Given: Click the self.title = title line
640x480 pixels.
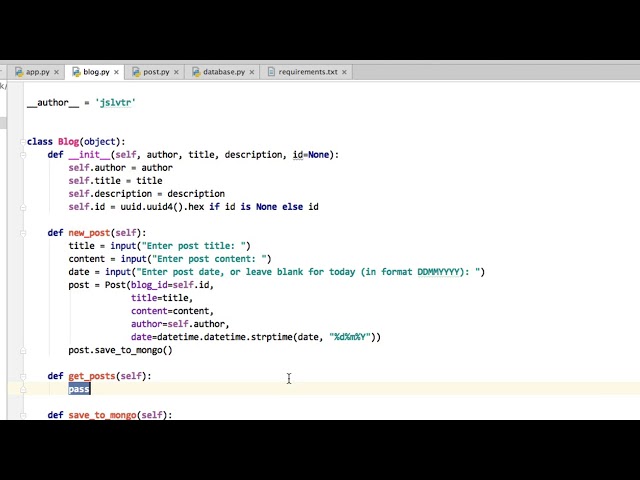Looking at the screenshot, I should 115,180.
